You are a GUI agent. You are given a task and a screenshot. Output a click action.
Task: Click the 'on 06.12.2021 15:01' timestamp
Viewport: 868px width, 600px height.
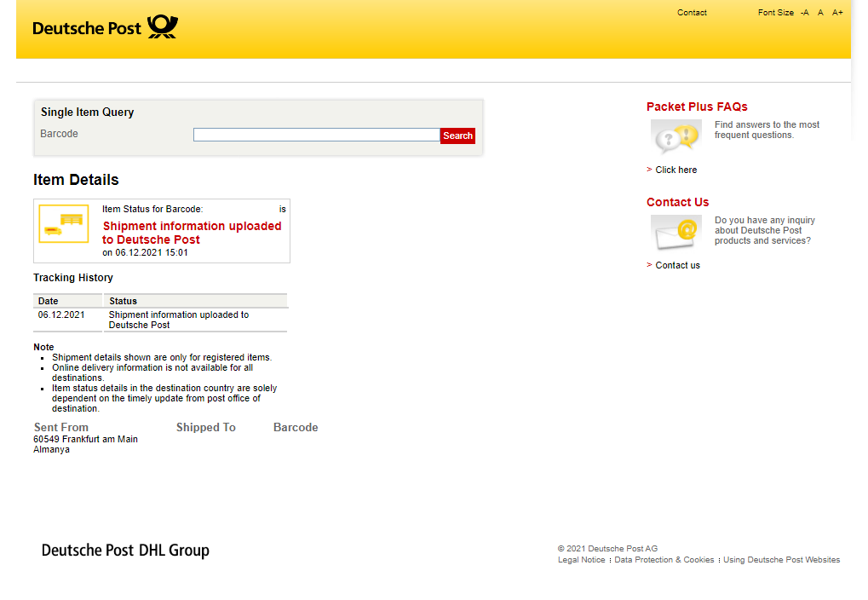145,252
